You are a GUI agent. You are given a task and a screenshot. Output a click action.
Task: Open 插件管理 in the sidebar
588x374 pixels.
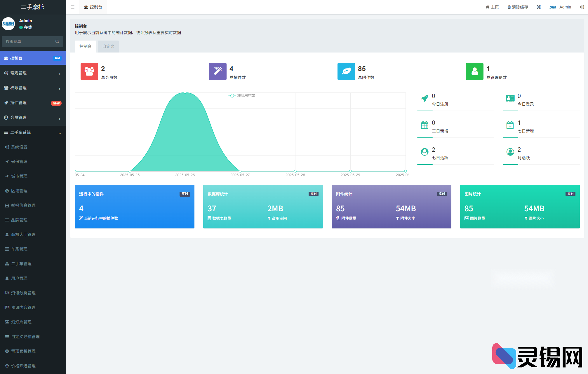click(x=33, y=103)
